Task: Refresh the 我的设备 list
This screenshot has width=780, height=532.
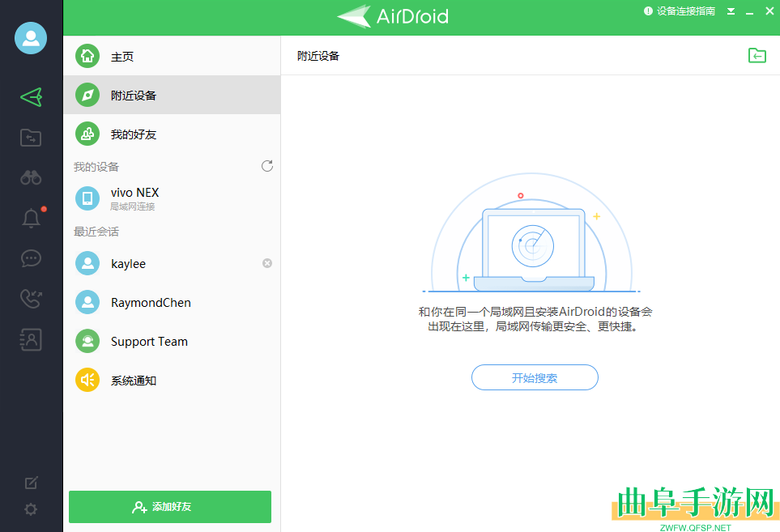Action: tap(267, 166)
